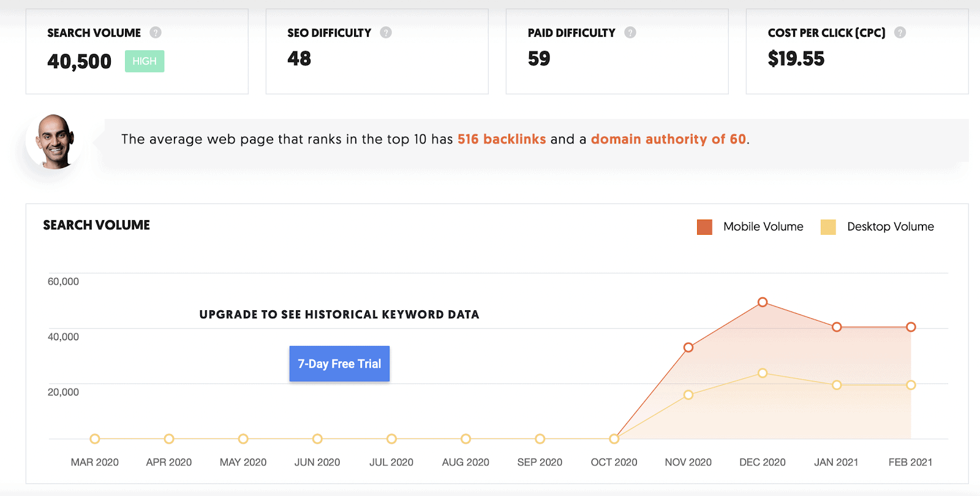The height and width of the screenshot is (496, 980).
Task: Click the SEO Difficulty help icon
Action: coord(386,32)
